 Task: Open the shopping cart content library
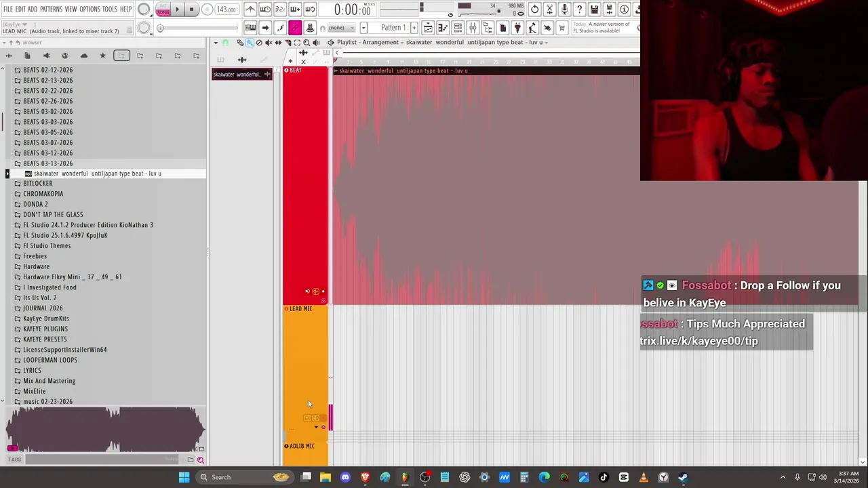(561, 28)
